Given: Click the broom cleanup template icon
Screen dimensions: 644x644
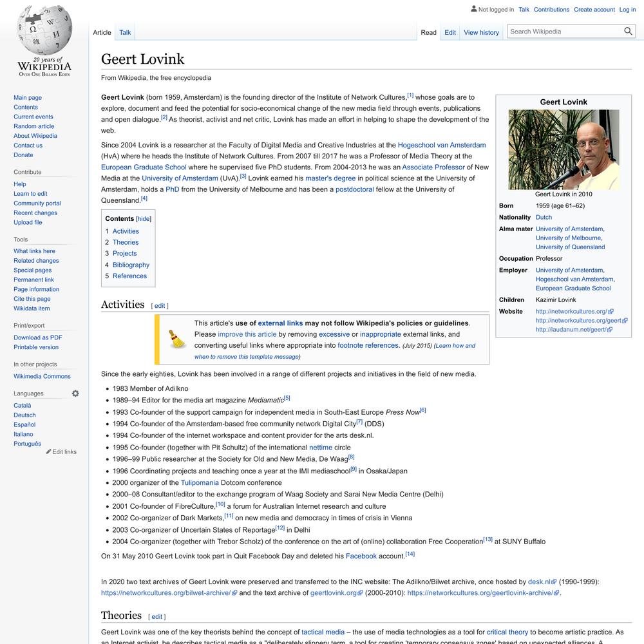Looking at the screenshot, I should tap(177, 339).
